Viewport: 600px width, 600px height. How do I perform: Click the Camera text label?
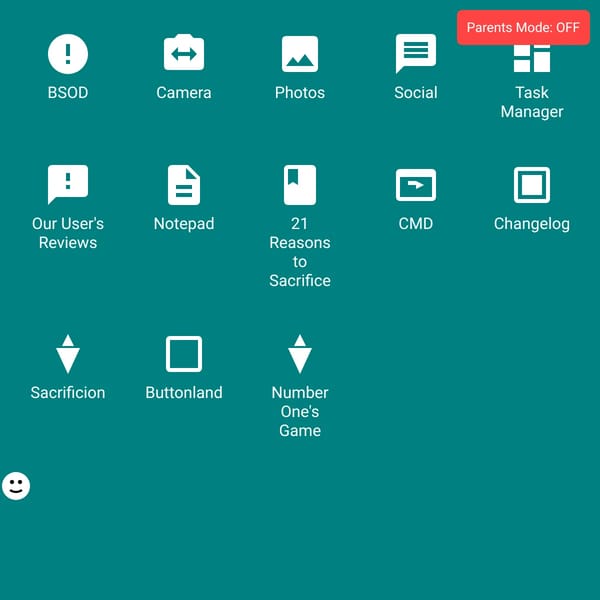[184, 93]
